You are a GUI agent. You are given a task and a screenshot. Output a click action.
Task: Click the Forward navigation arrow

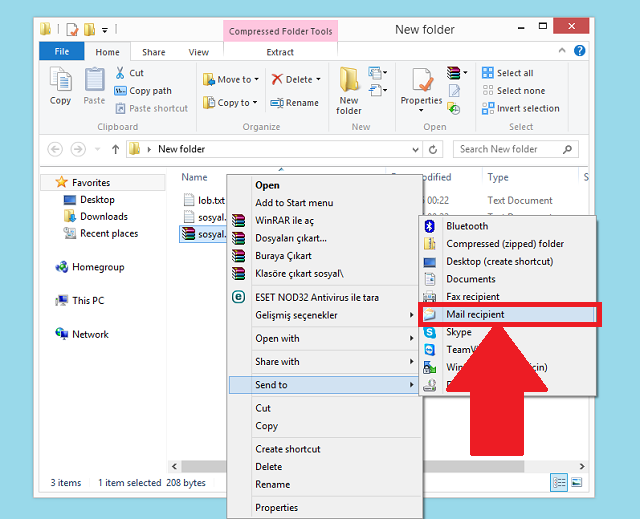tap(78, 149)
